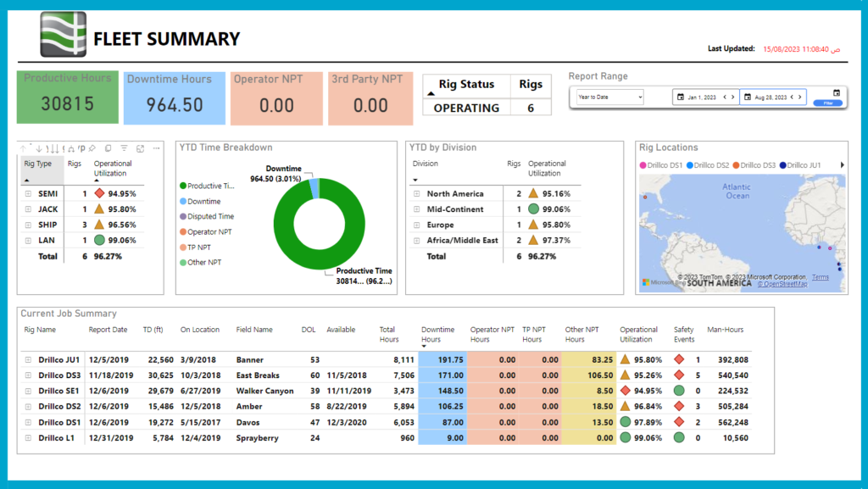Click the Walker Canyon field name cell
868x489 pixels.
point(264,391)
